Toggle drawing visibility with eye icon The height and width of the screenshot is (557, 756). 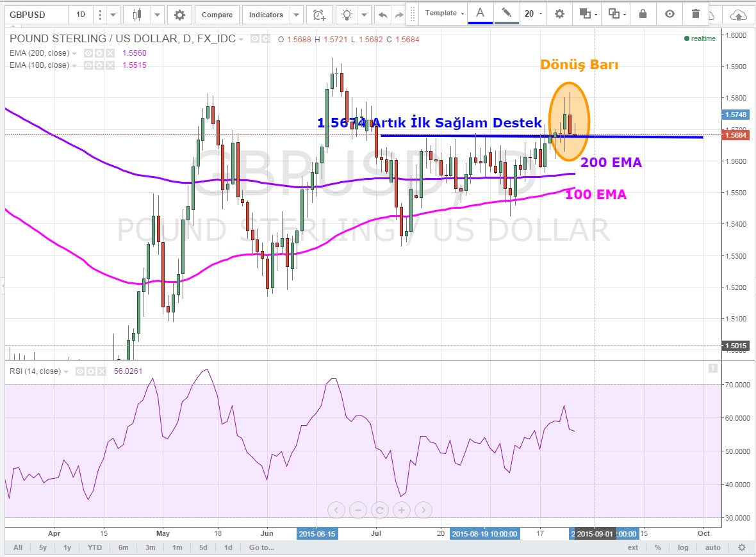click(x=670, y=13)
